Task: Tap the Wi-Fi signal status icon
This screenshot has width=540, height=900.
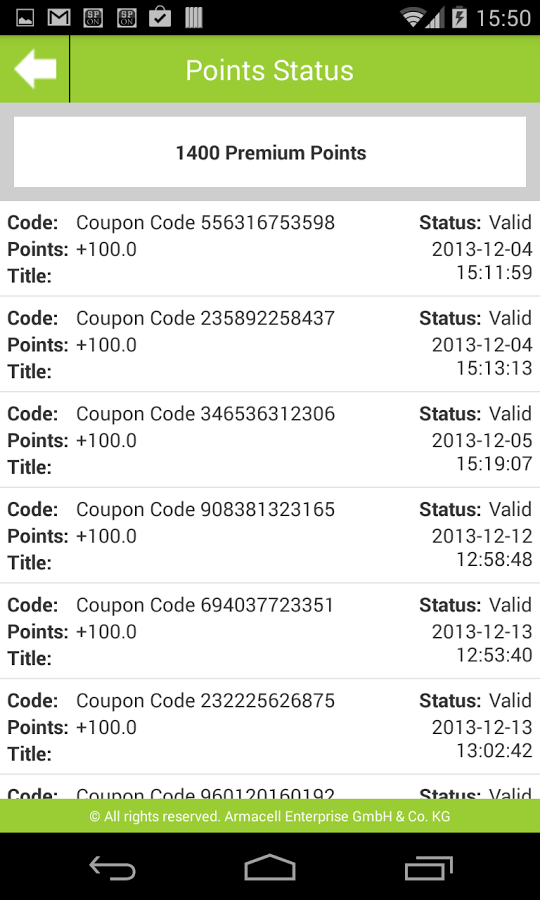Action: (413, 18)
